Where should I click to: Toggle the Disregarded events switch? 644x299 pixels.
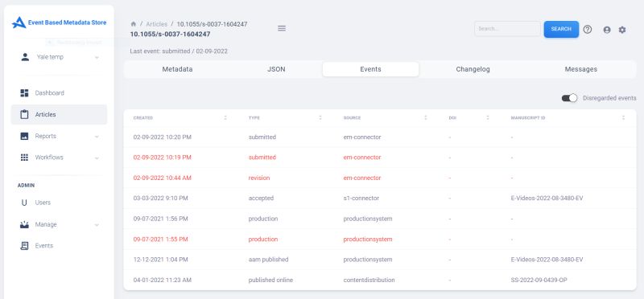(570, 98)
